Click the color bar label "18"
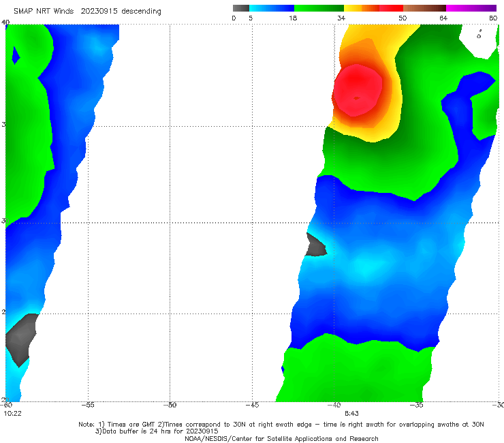The image size is (504, 443). [293, 18]
